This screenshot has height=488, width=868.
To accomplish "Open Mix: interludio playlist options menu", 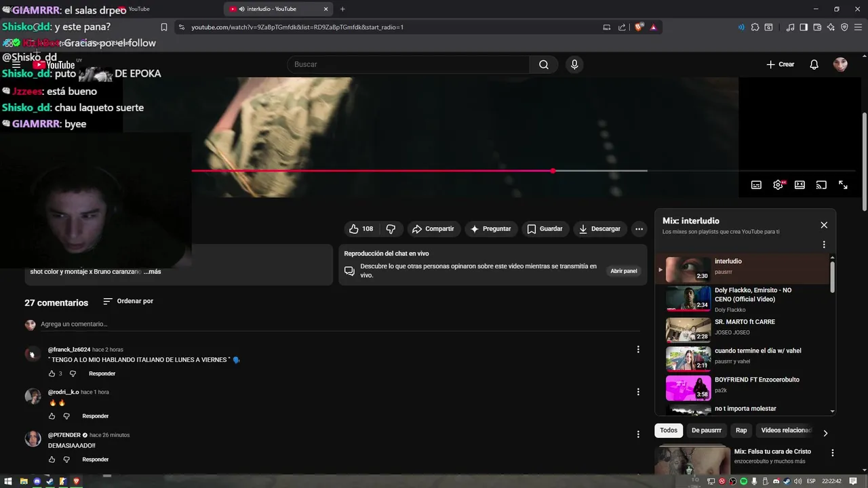I will (x=824, y=245).
